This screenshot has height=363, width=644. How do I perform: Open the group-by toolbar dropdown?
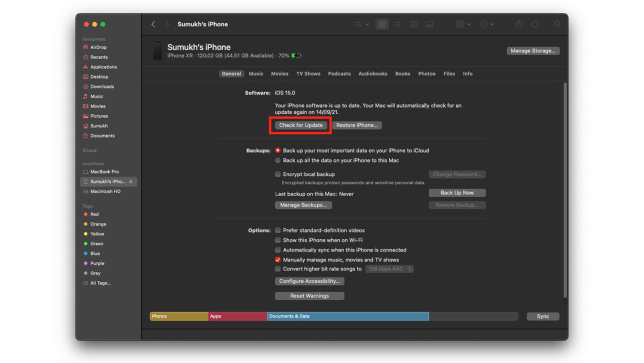click(x=463, y=24)
